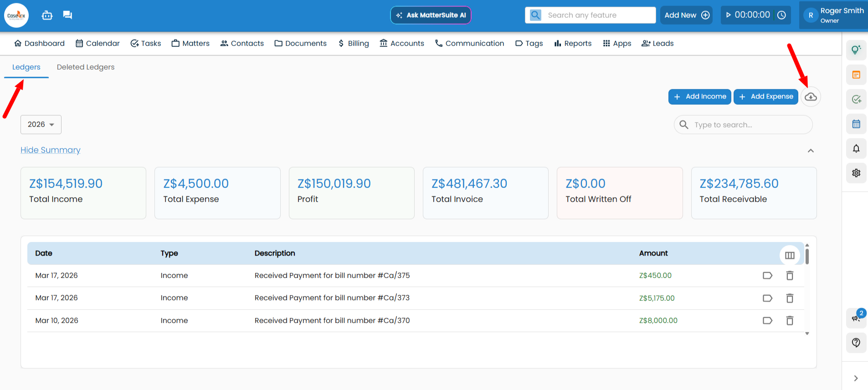Expand the right sidebar panel arrow
The width and height of the screenshot is (868, 390).
coord(856,378)
